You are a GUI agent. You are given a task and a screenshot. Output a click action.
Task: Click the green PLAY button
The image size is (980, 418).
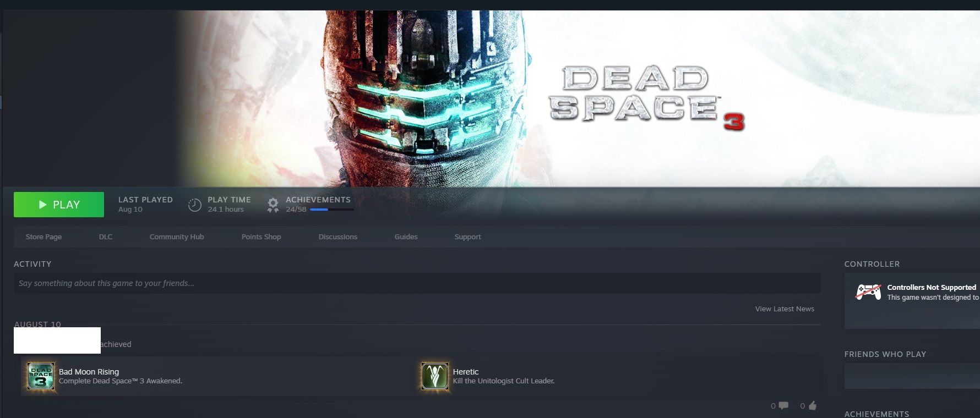(x=59, y=205)
